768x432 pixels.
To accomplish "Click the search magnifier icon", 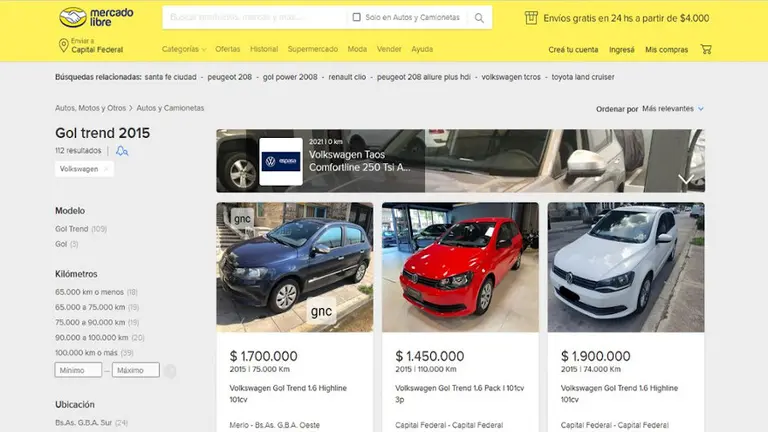I will pos(479,18).
